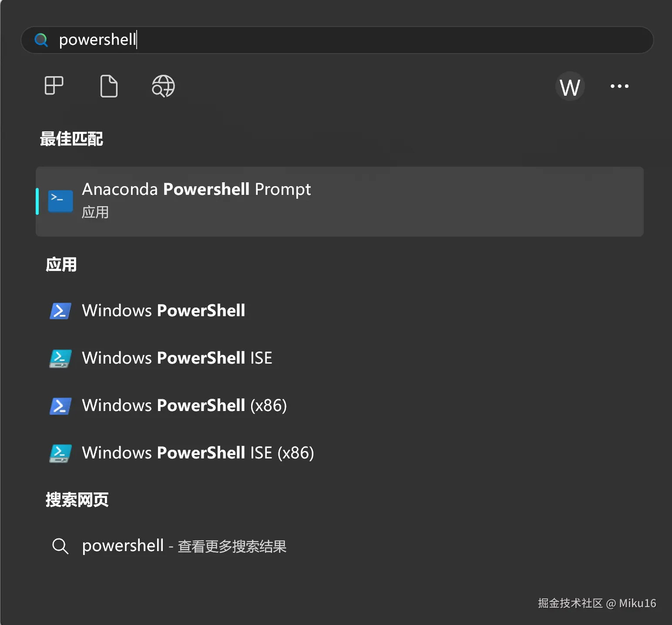Click the search magnifier icon in search box

pos(41,40)
